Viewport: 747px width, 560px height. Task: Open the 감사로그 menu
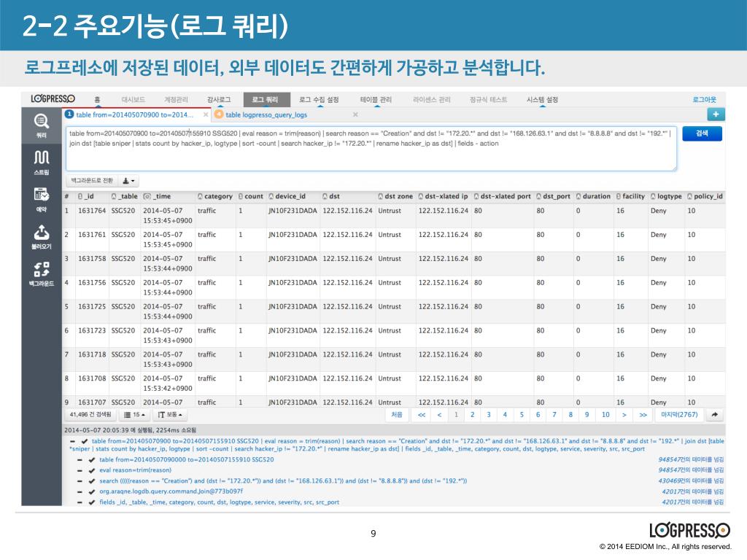[219, 99]
